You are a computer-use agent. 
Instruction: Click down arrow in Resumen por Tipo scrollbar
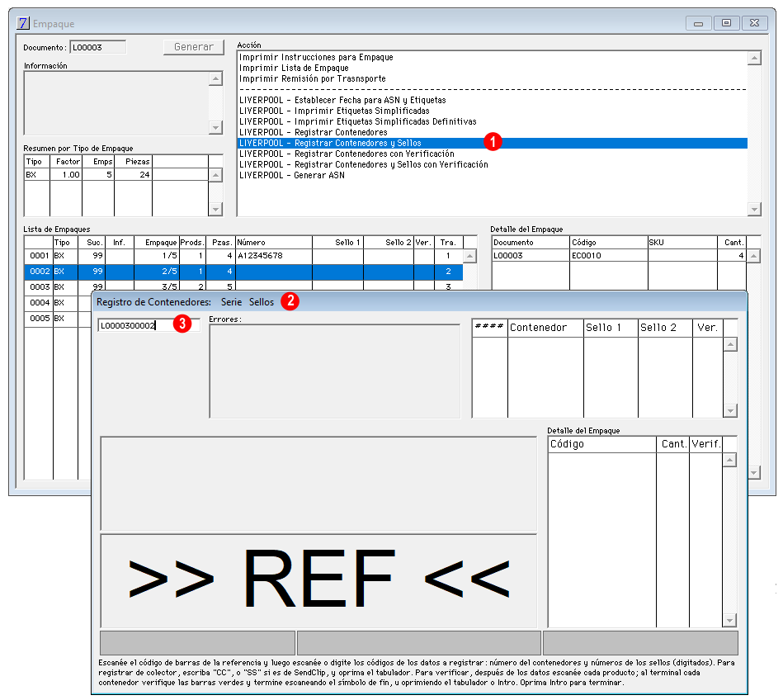pos(215,209)
